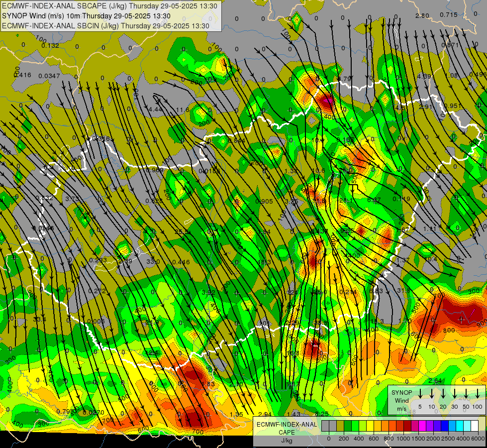Click the 6.37 station value on the map
Image resolution: width=487 pixels, height=448 pixels.
click(374, 200)
